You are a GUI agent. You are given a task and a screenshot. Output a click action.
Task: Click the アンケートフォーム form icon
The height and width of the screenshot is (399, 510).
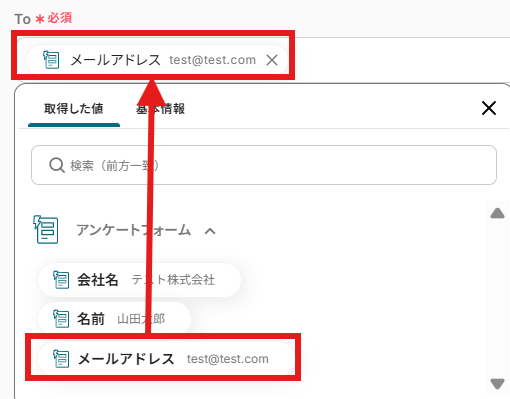coord(46,230)
